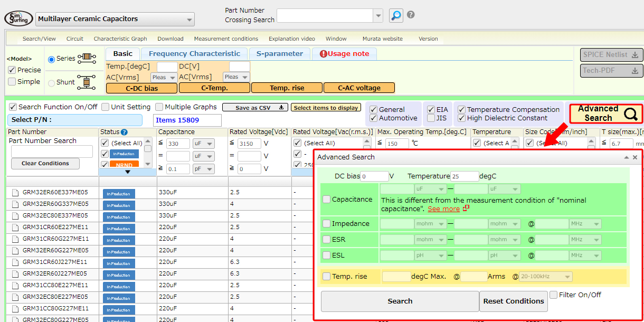The image size is (644, 322).
Task: Open the product category dropdown
Action: [x=115, y=20]
